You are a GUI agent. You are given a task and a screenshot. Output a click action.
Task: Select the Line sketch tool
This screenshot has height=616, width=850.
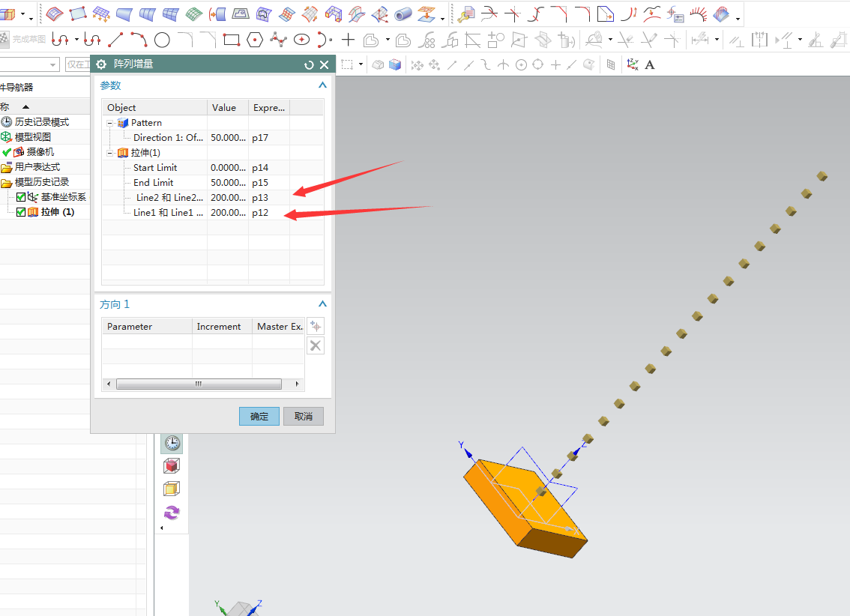click(x=115, y=40)
